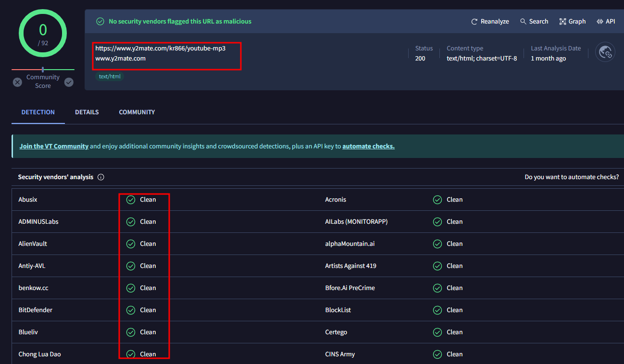This screenshot has width=624, height=364.
Task: Click the Reanalyze circular arrow icon
Action: click(474, 22)
